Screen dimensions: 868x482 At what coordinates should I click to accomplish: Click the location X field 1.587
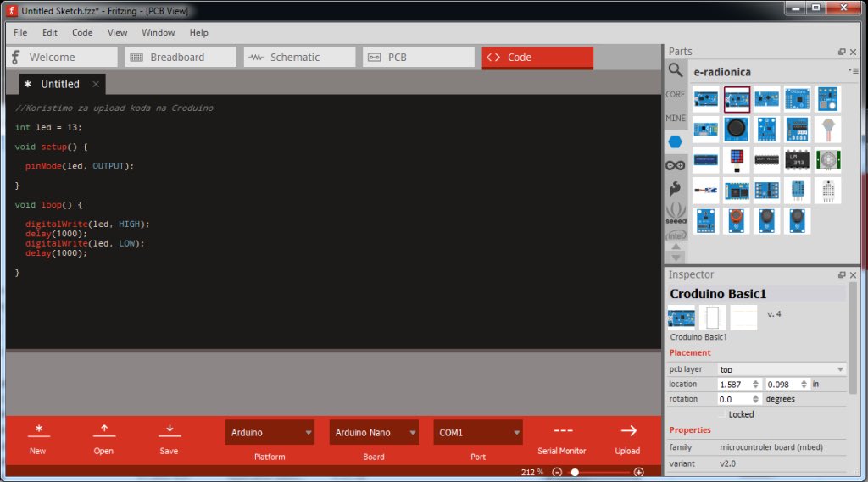pyautogui.click(x=735, y=384)
